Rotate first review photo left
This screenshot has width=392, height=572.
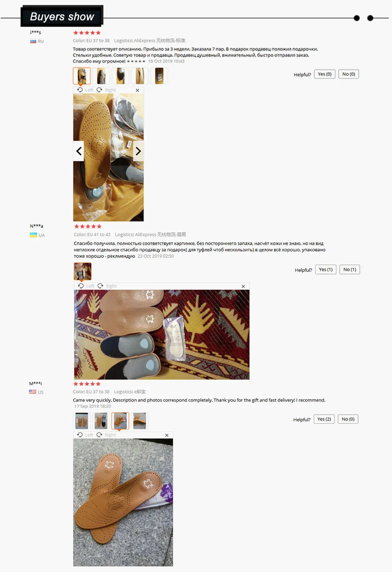[x=85, y=90]
